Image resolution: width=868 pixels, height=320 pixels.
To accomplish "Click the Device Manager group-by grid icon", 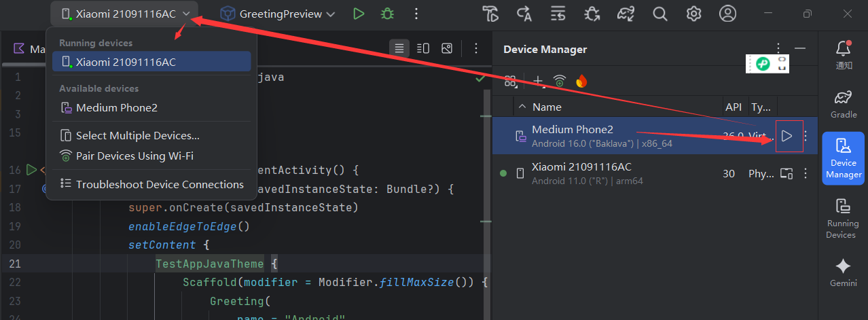I will tap(510, 81).
